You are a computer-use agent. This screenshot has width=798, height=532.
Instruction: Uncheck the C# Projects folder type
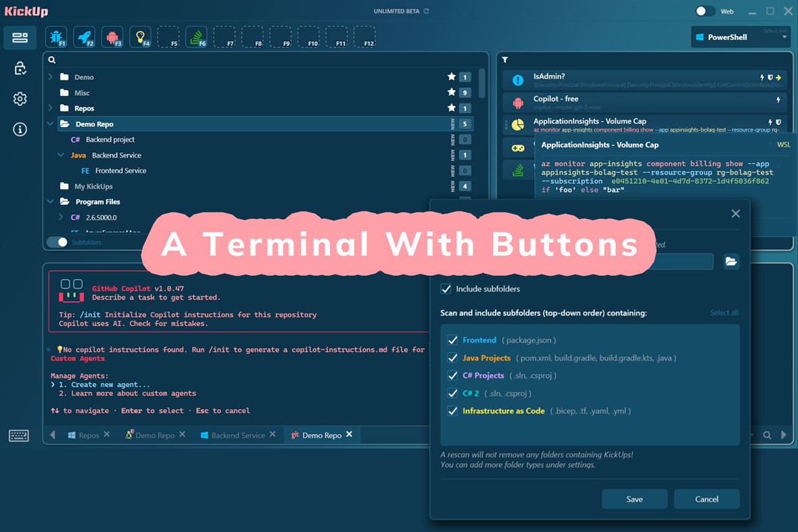click(x=452, y=376)
